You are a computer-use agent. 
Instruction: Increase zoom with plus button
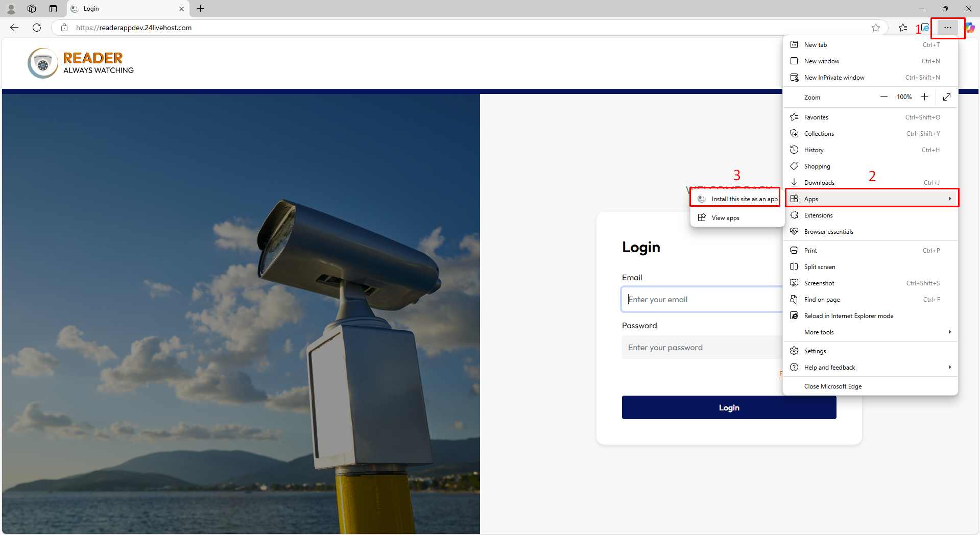click(924, 97)
